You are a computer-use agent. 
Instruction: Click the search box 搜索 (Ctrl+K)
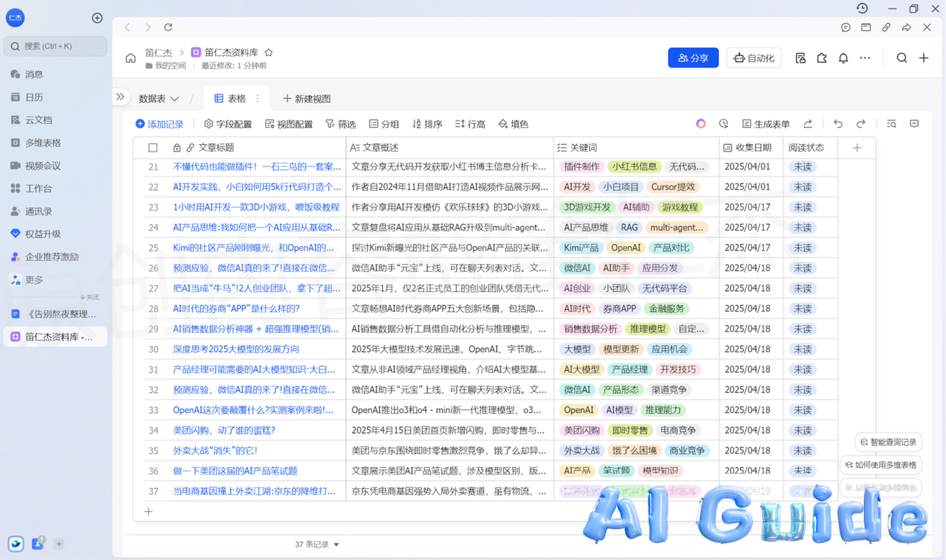click(55, 46)
